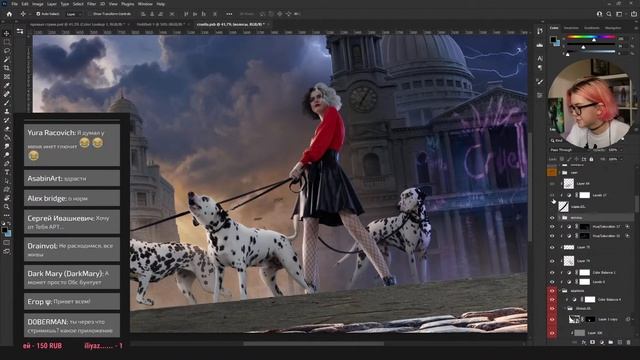Expand the highlighted group in Layers panel

[x=560, y=218]
